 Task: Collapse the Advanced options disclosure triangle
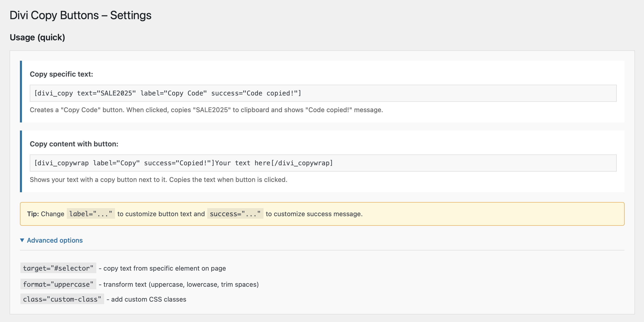point(22,240)
